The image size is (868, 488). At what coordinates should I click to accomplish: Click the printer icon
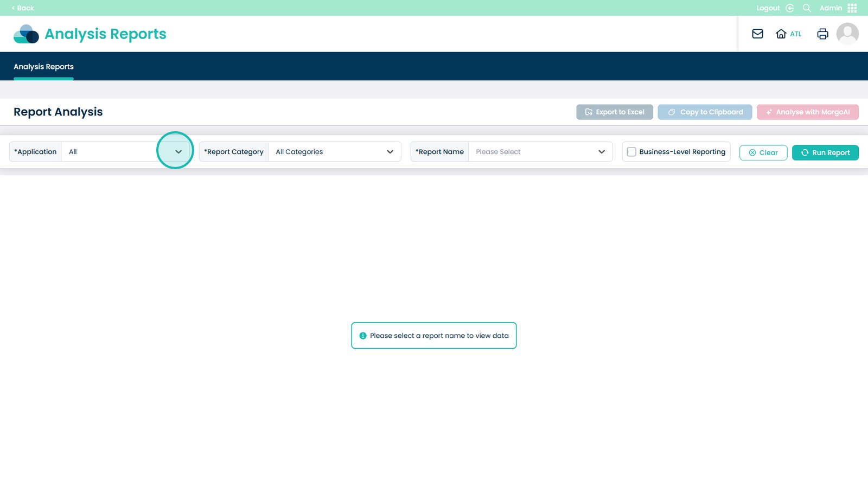coord(822,34)
